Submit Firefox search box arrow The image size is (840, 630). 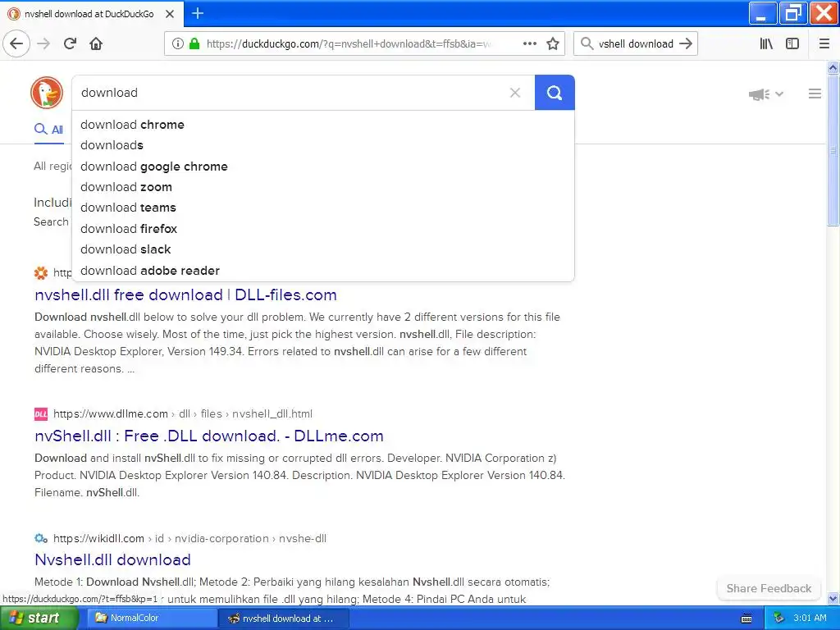coord(686,43)
